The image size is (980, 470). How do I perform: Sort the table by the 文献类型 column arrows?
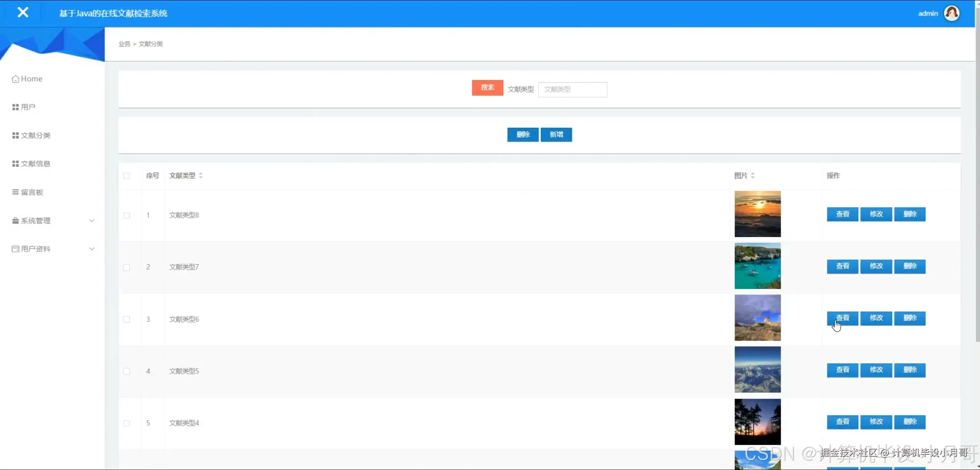tap(201, 175)
